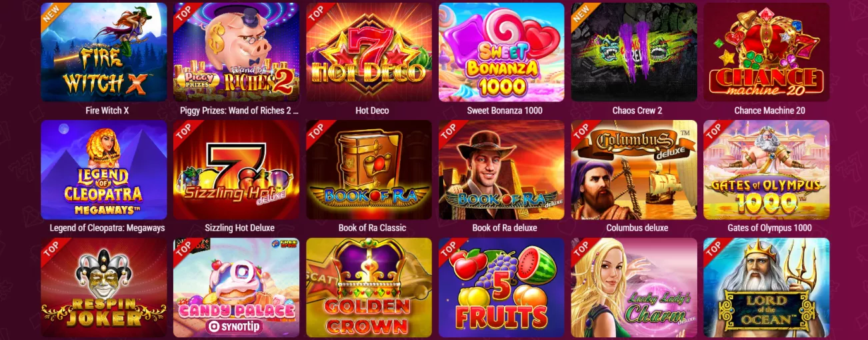This screenshot has width=868, height=340.
Task: Launch the Respin Joker game tile
Action: coord(103,288)
